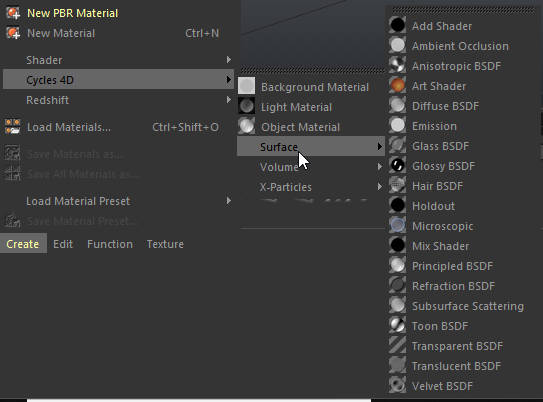
Task: Click the Anisotropic BSDF icon
Action: click(398, 65)
